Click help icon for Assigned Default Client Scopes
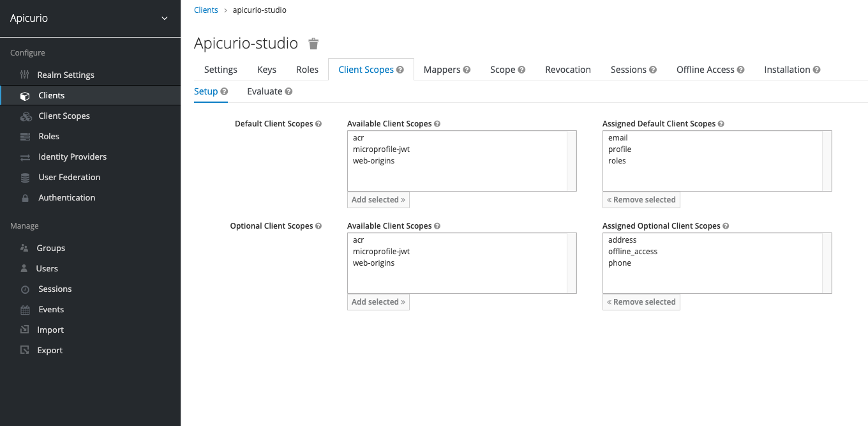 721,124
